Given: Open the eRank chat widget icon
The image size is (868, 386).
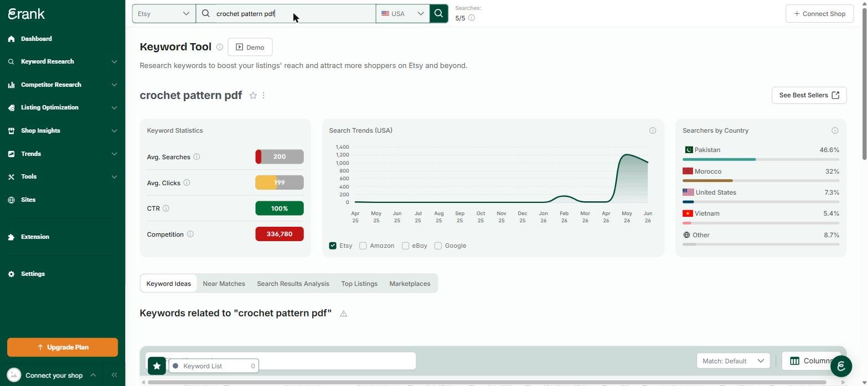Looking at the screenshot, I should pyautogui.click(x=841, y=366).
